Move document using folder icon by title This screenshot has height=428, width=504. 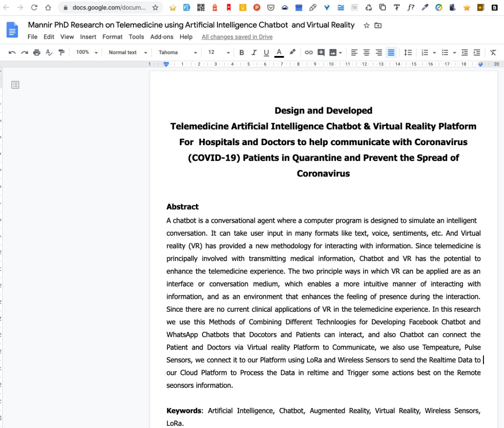378,25
